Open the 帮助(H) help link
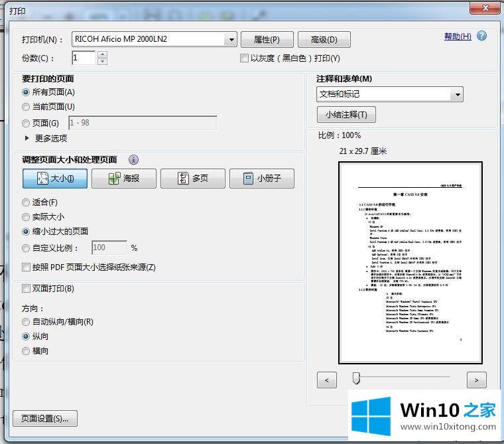The image size is (504, 444). click(x=458, y=37)
